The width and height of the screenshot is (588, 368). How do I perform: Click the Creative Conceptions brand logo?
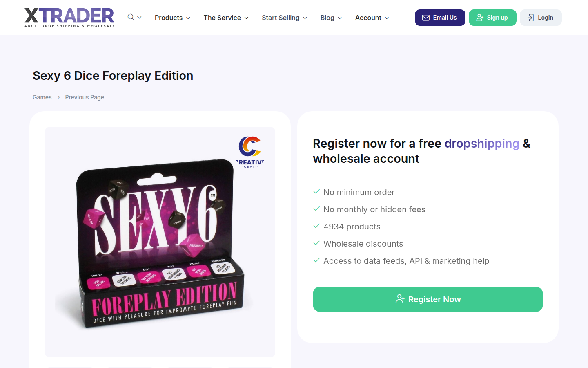click(x=250, y=152)
